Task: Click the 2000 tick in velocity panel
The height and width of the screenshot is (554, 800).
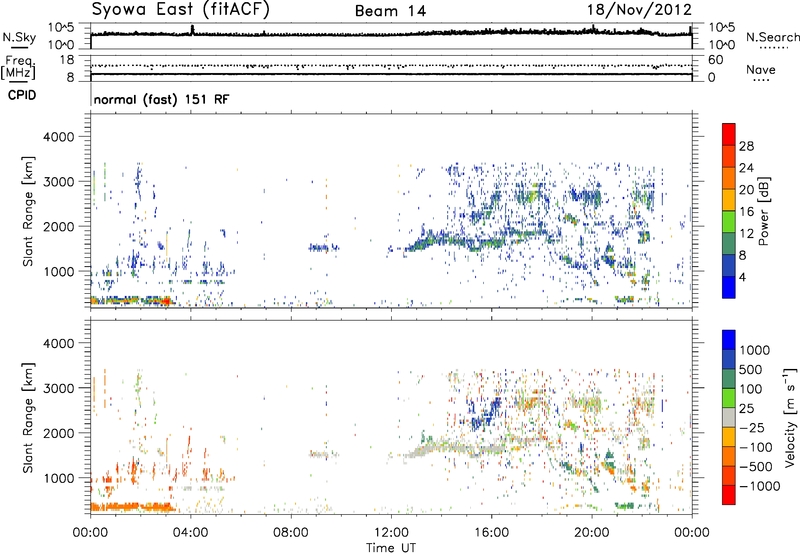Action: coord(59,433)
